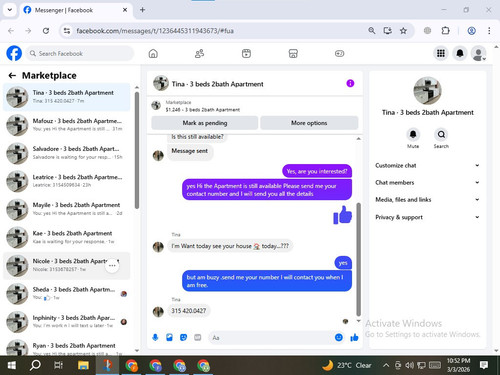Send a thumbs-up like from composer
This screenshot has height=375, width=500.
pos(354,338)
